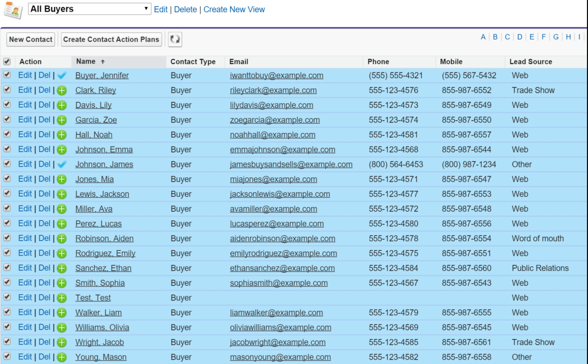Jump to letter A in alphabet index
The image size is (588, 364).
483,37
